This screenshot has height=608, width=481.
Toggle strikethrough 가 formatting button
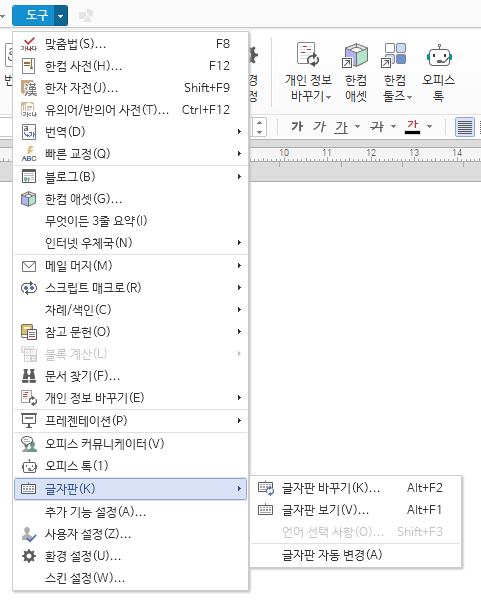377,126
